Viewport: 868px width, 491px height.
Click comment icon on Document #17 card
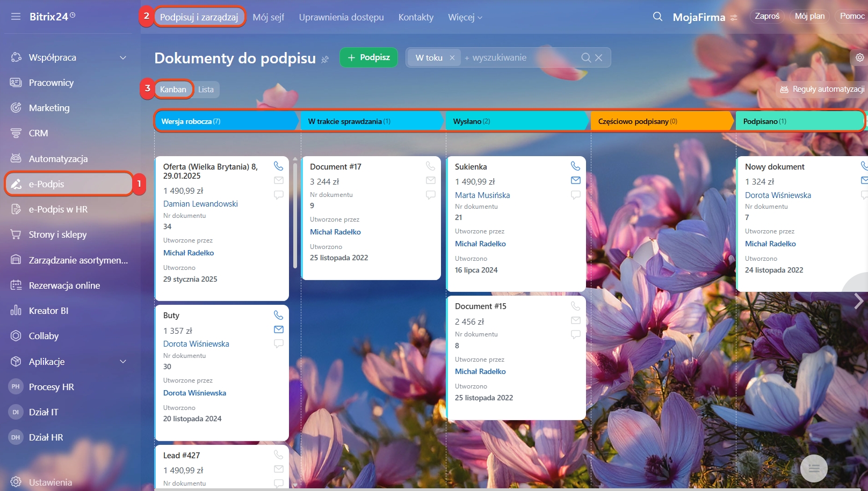[x=430, y=195]
